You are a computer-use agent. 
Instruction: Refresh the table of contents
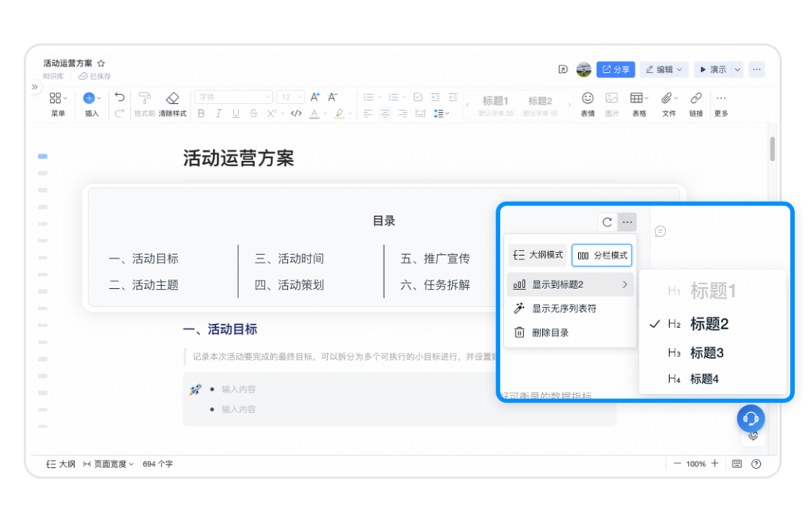tap(607, 222)
